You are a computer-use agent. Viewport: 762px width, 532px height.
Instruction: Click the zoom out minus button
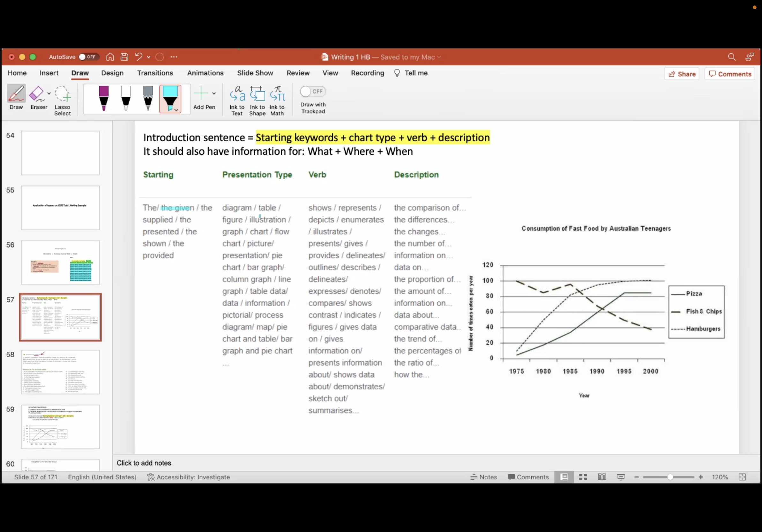click(636, 477)
